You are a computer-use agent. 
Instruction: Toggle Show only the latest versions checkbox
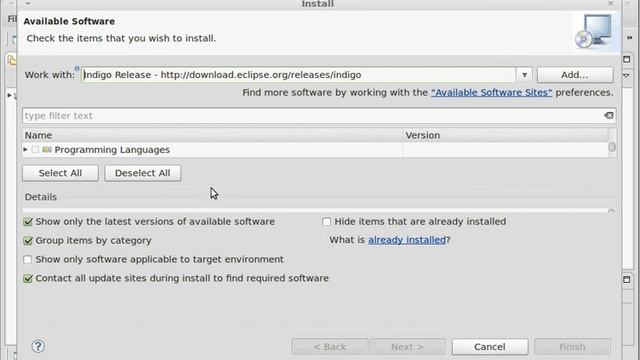(x=28, y=222)
